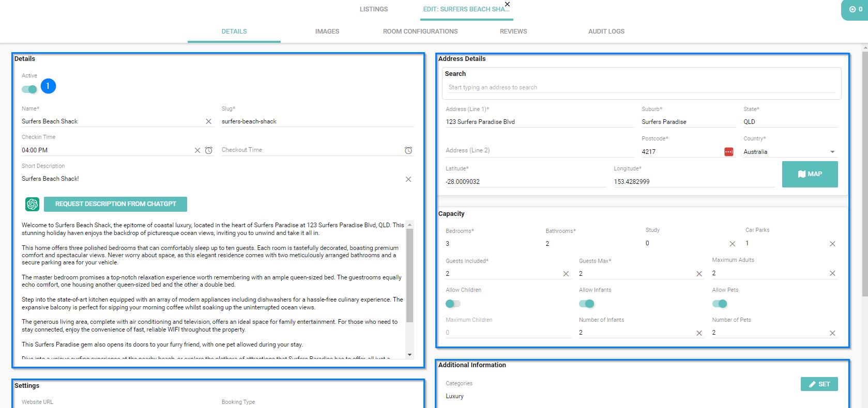Screen dimensions: 868x408
Task: Disable the Allow Pets switch
Action: (720, 304)
